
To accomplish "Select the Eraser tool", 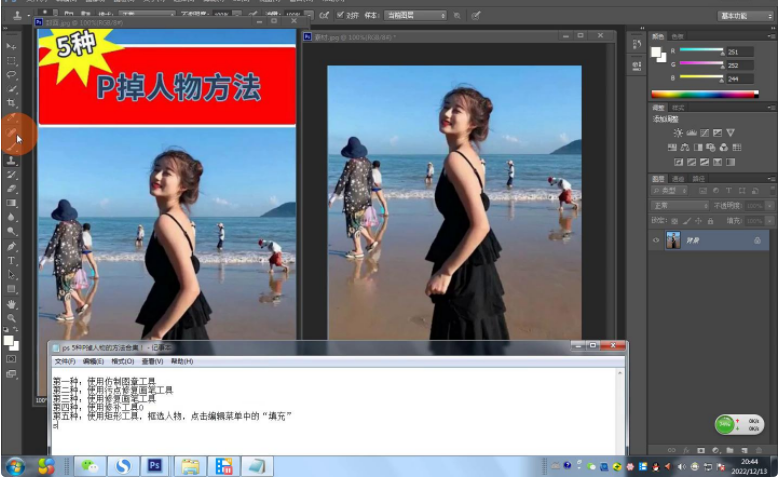I will [11, 189].
